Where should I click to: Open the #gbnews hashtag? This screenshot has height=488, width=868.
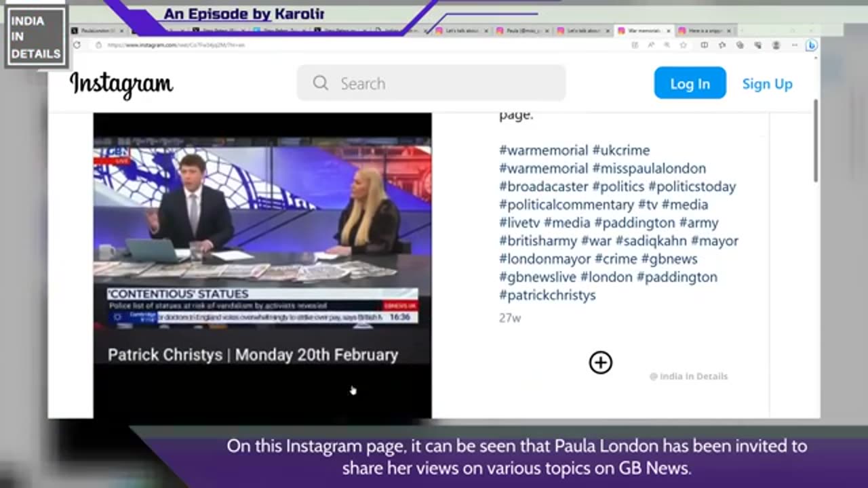coord(669,259)
